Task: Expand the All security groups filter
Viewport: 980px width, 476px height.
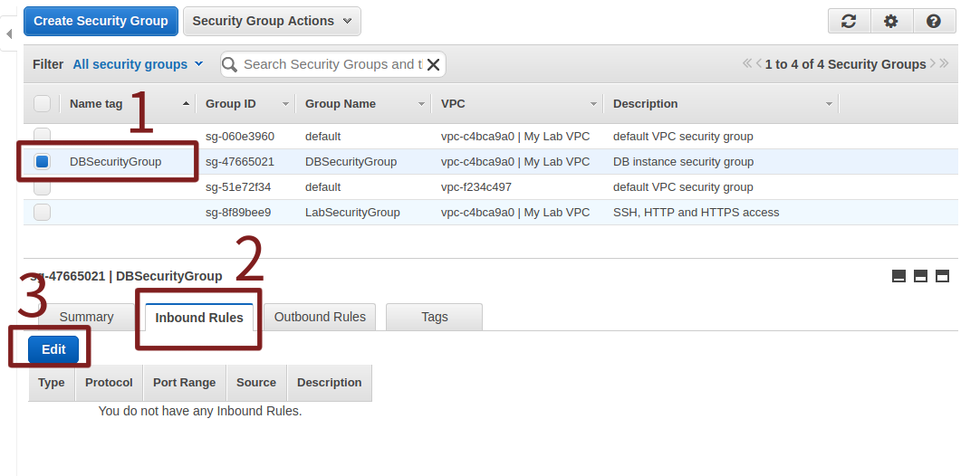Action: [x=138, y=64]
